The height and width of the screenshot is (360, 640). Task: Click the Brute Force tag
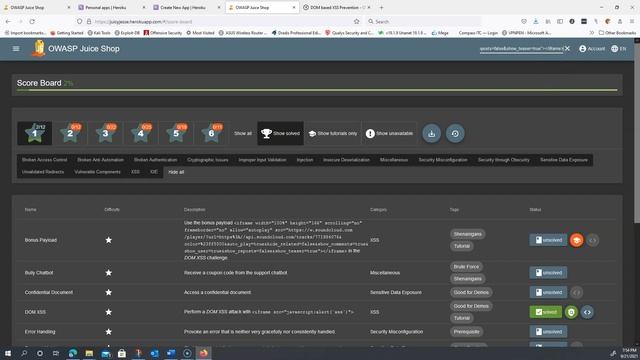tap(466, 267)
